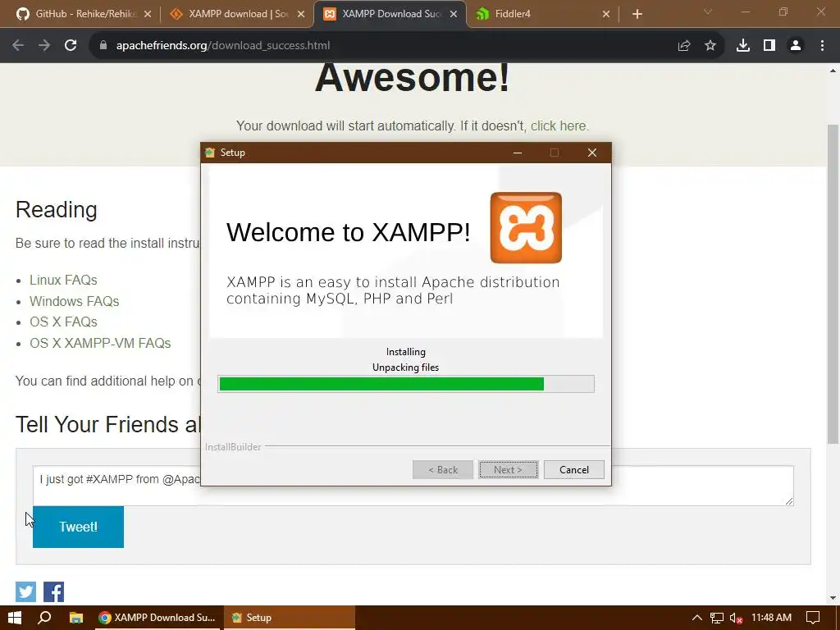Open the Windows FAQs link
Image resolution: width=840 pixels, height=630 pixels.
coord(75,301)
